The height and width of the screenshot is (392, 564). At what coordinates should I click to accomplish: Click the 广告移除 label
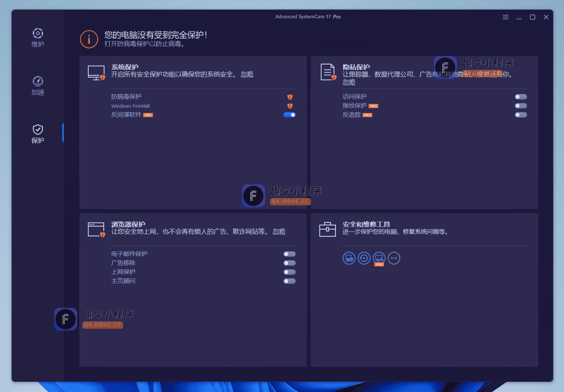pos(123,263)
